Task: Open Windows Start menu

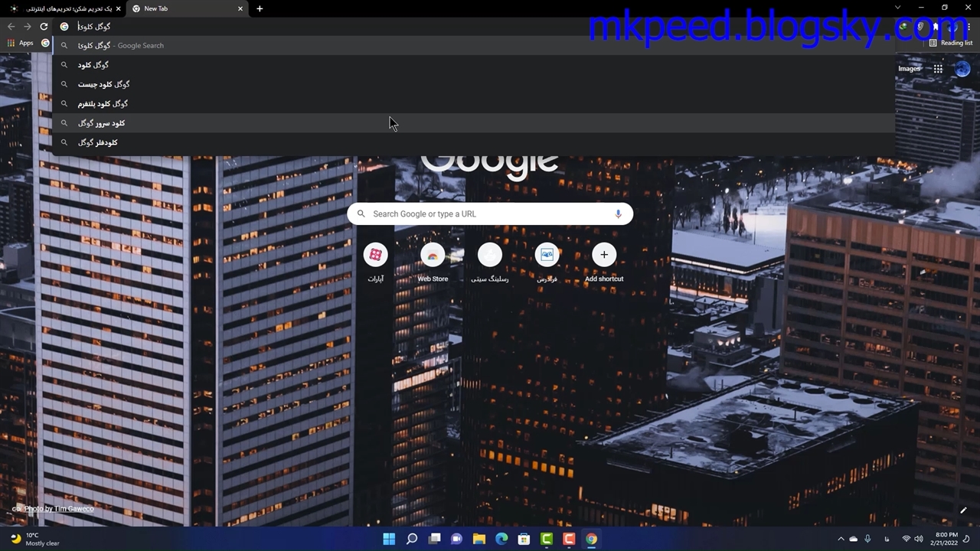Action: [389, 539]
